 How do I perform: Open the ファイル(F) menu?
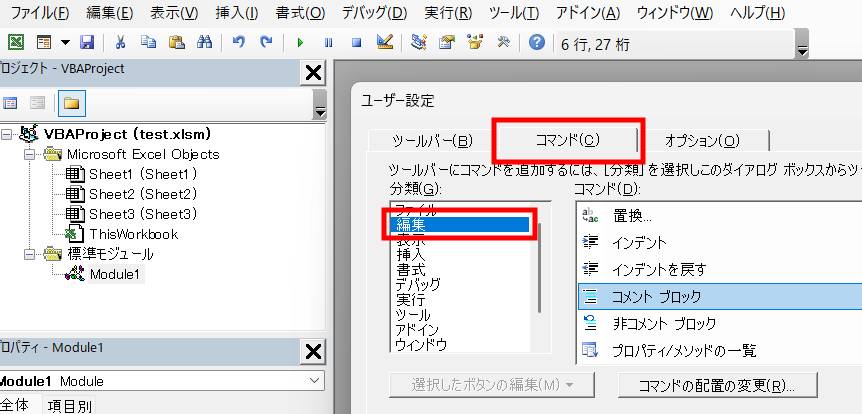pos(39,13)
